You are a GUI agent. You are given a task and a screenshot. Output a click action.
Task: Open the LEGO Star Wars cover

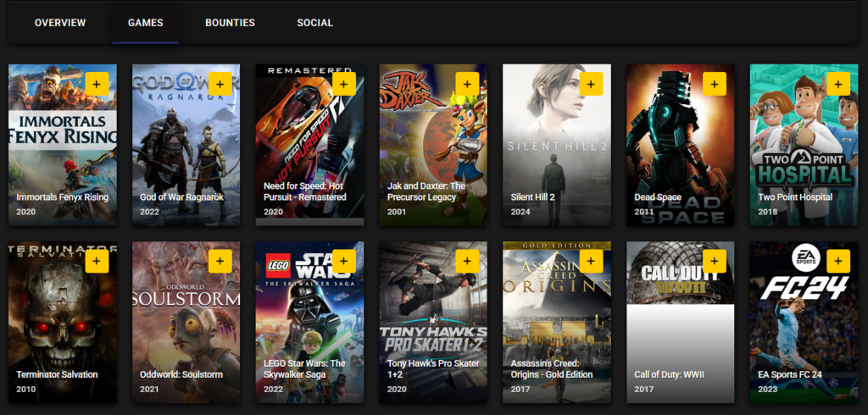click(x=309, y=322)
